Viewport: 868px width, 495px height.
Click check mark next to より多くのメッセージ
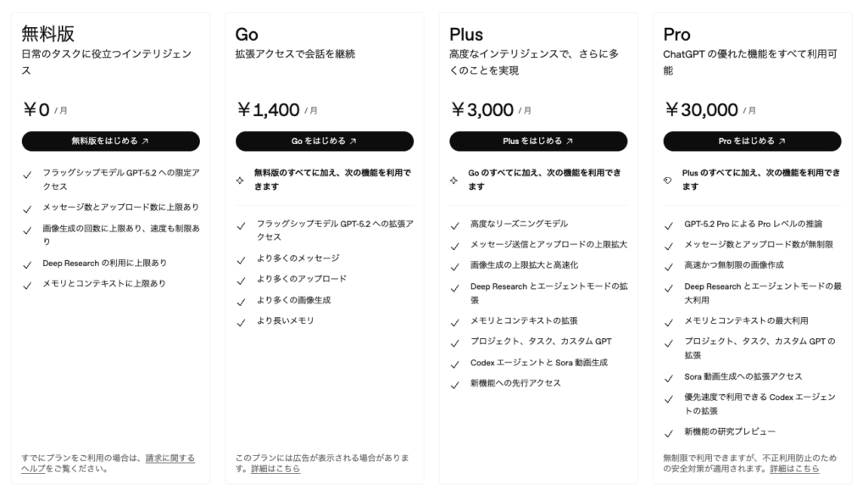[241, 259]
